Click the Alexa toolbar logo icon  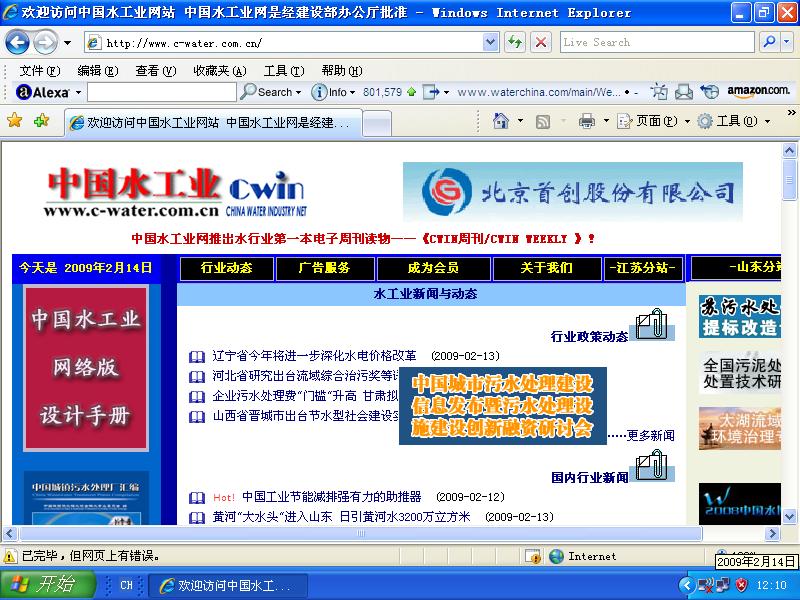click(22, 92)
